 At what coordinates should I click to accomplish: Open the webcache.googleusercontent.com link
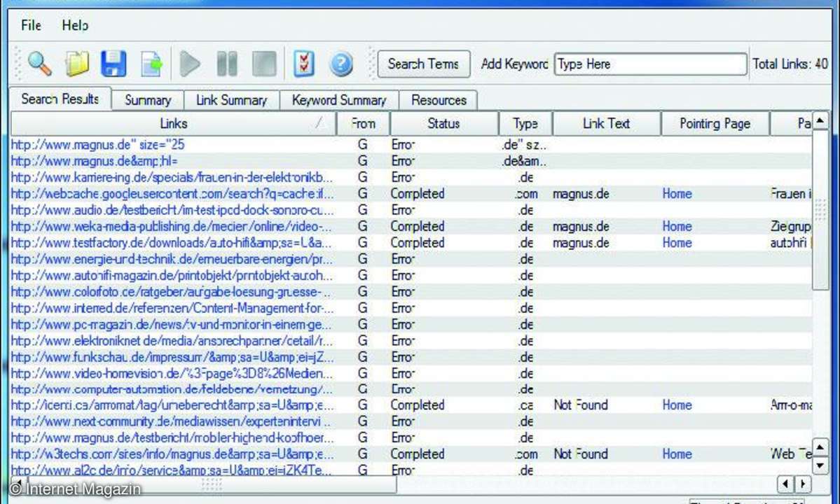coord(172,194)
